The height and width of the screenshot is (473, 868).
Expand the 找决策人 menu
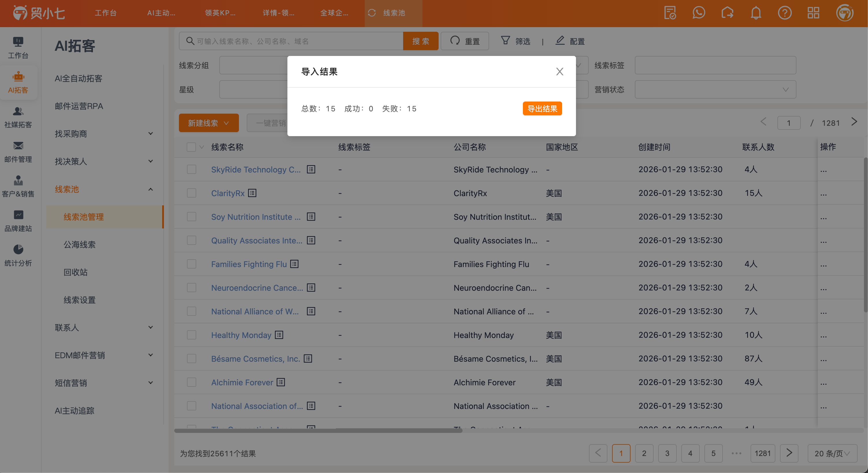[151, 162]
